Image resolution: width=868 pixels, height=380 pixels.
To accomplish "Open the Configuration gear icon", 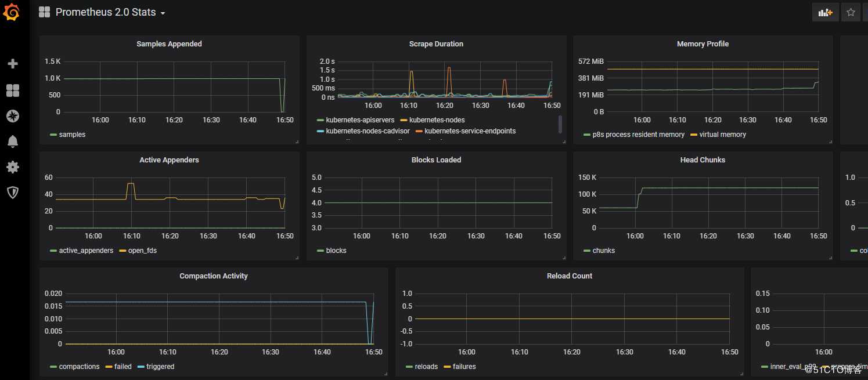I will [x=13, y=167].
